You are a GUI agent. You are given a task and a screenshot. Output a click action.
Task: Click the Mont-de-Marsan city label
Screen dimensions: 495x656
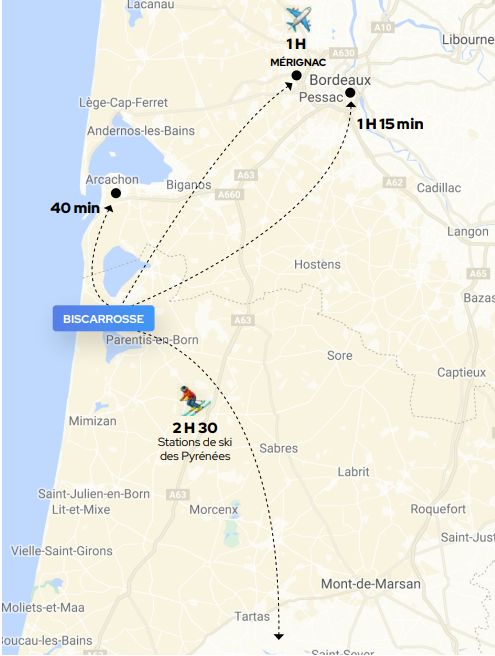tap(371, 584)
